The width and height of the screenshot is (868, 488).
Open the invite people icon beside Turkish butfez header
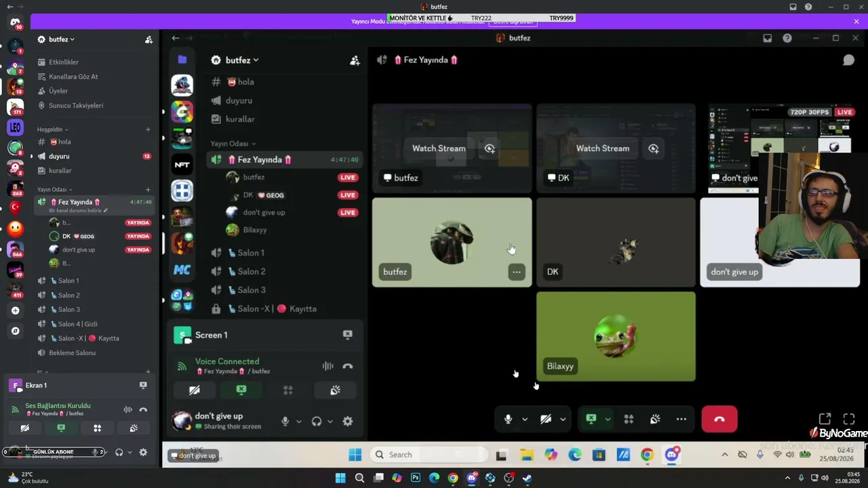click(149, 39)
